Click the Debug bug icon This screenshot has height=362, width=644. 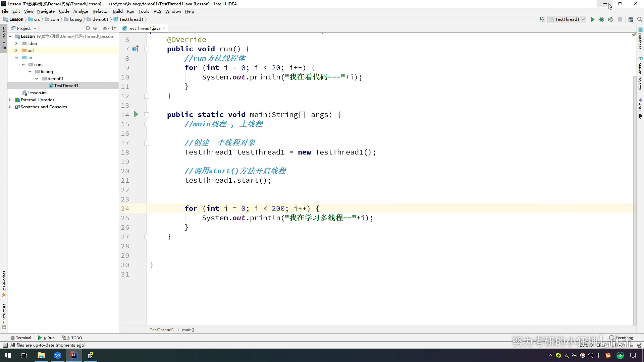point(602,19)
